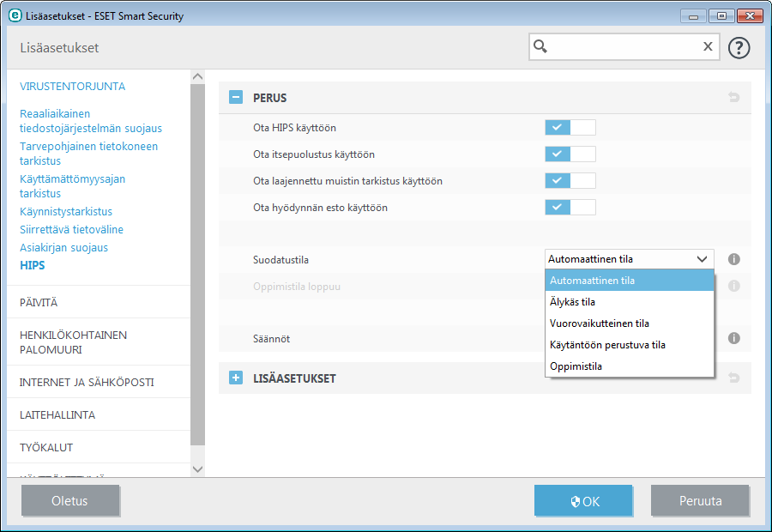Open help with the question mark icon

(739, 48)
